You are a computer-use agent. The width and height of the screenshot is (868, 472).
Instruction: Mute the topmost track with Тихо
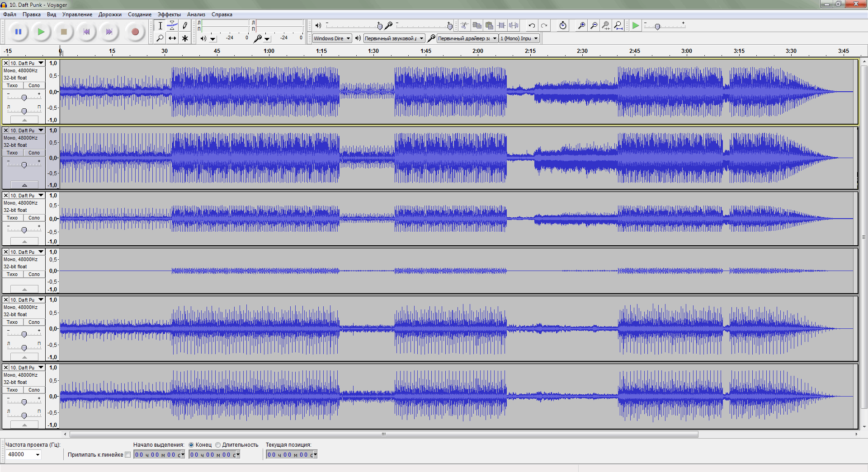pos(12,85)
